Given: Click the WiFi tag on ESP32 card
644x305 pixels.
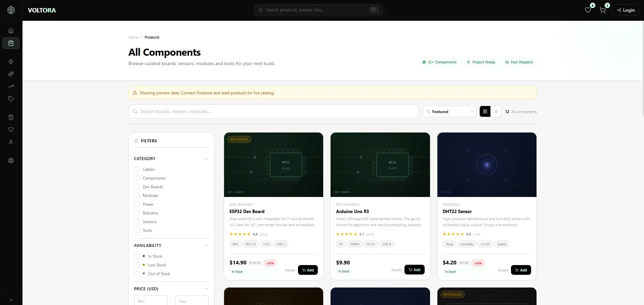Looking at the screenshot, I should pos(235,244).
